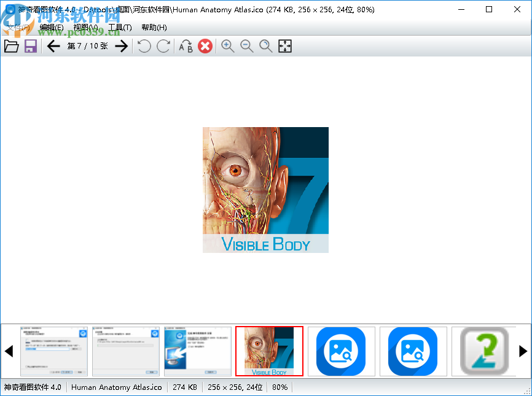Select the first blue image-viewer icon thumbnail

pos(342,351)
